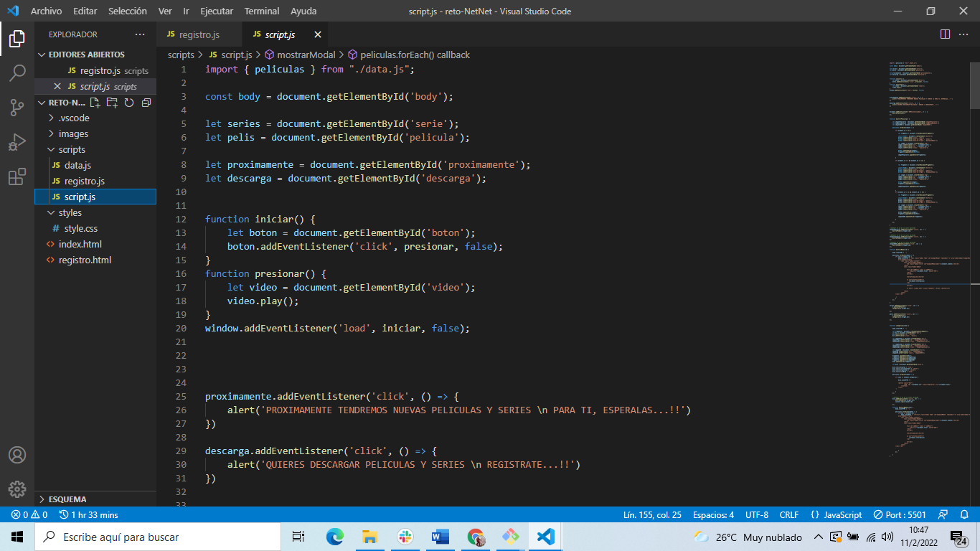The height and width of the screenshot is (551, 980).
Task: Switch to the registro.js tab
Action: [199, 34]
